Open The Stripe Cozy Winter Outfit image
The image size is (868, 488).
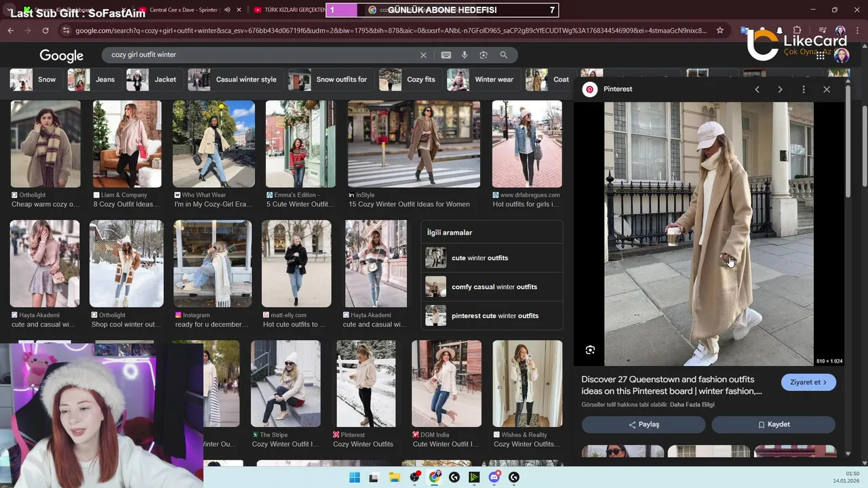[285, 384]
